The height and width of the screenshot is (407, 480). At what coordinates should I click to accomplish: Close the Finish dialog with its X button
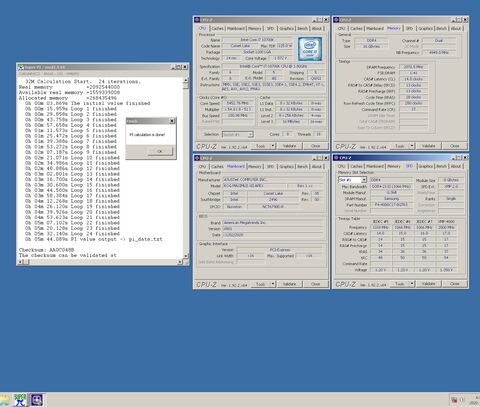[172, 121]
